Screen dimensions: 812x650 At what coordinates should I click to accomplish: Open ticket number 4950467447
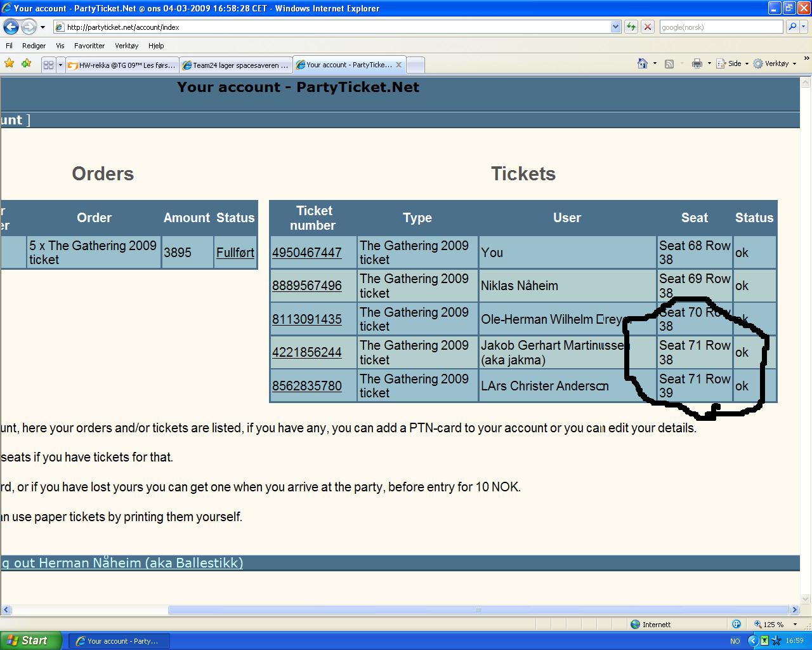307,253
